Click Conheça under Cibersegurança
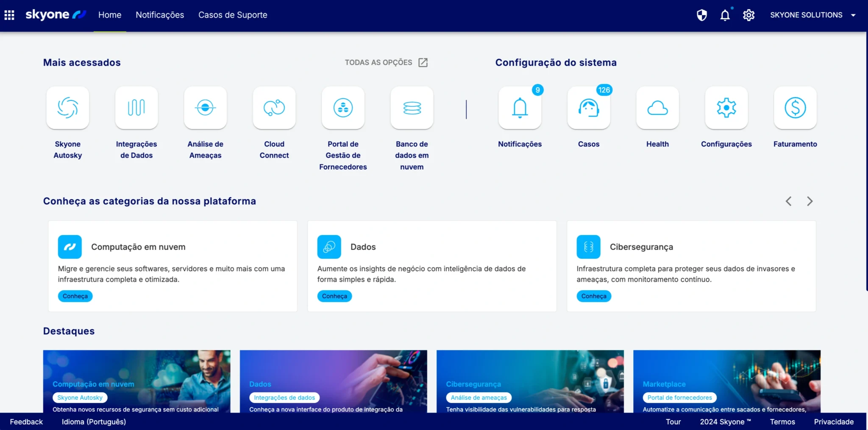 pos(594,296)
